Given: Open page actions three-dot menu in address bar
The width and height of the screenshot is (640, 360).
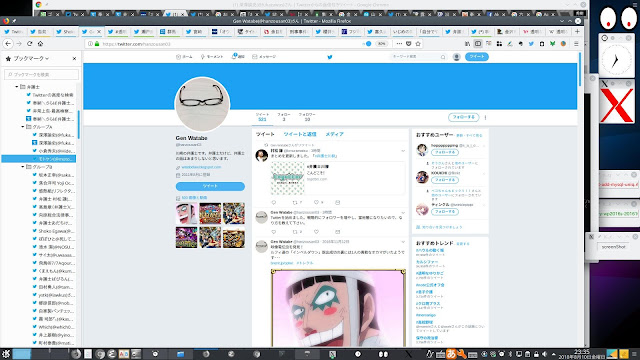Looking at the screenshot, I should [x=399, y=44].
